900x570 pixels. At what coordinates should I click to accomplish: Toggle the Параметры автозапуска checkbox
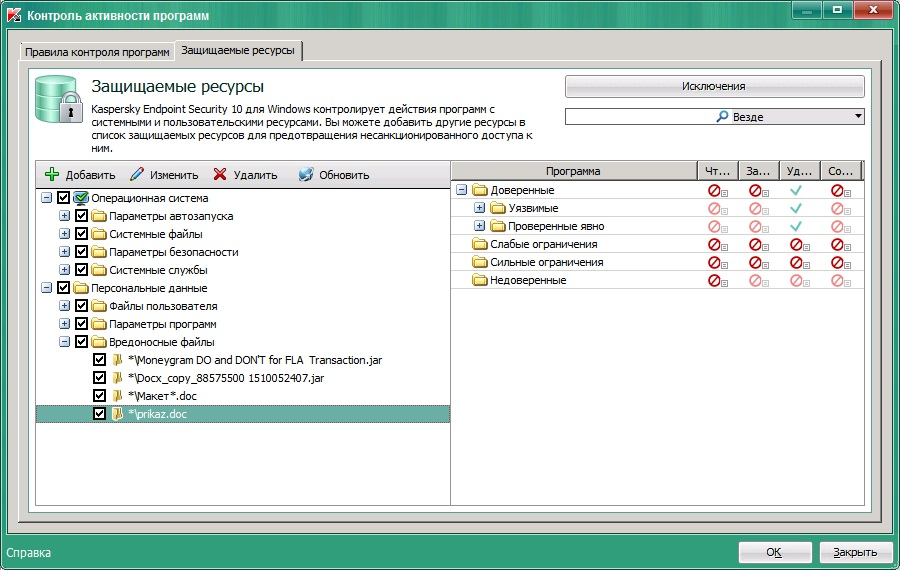click(82, 216)
